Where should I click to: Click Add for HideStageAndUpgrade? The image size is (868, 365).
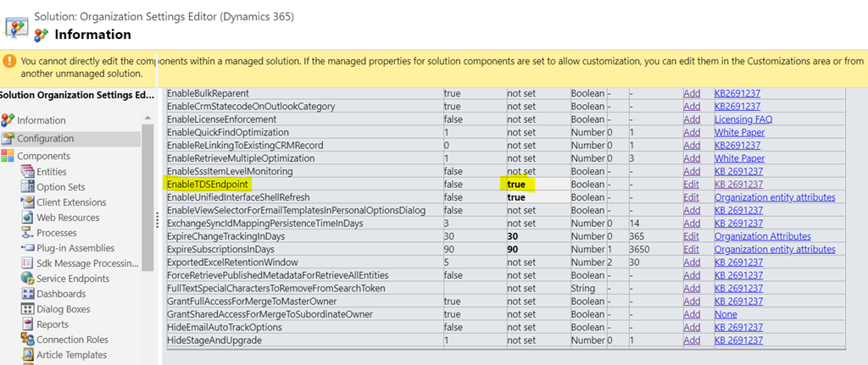[692, 340]
